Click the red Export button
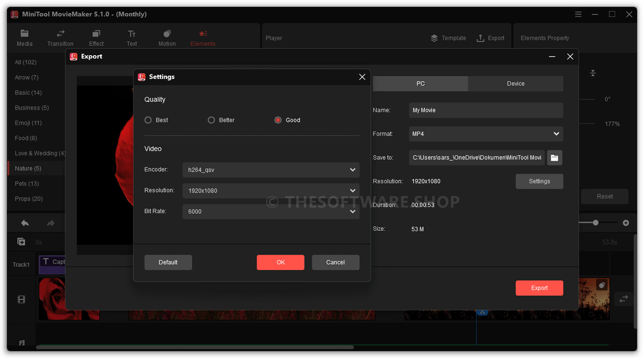This screenshot has width=644, height=358. [539, 288]
